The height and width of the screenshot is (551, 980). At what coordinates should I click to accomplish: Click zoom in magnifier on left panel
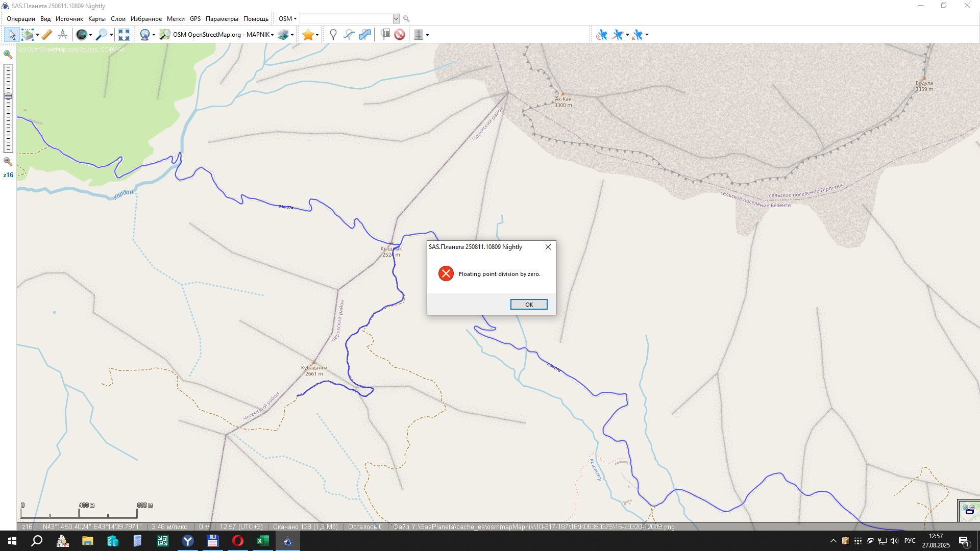click(8, 54)
